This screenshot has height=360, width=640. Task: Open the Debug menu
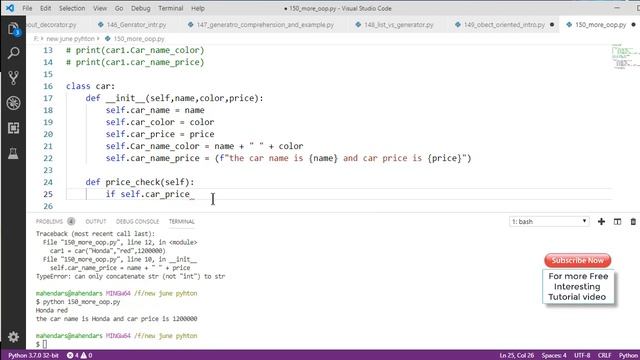click(140, 8)
